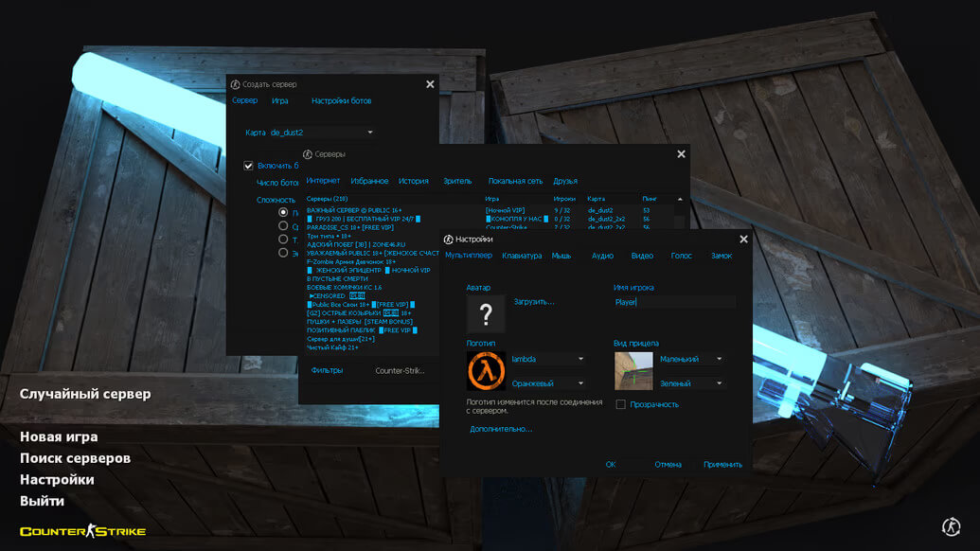Image resolution: width=980 pixels, height=551 pixels.
Task: Enable the Прозрачность checkbox
Action: pos(620,404)
